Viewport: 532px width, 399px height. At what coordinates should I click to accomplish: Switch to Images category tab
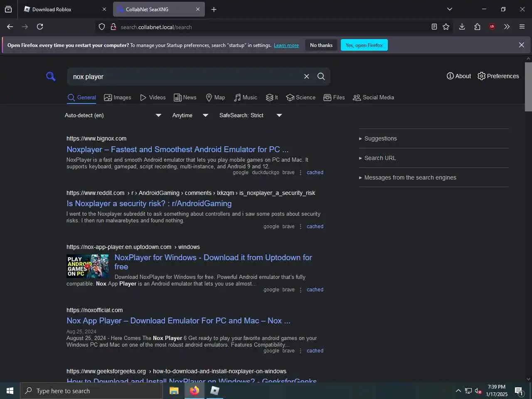click(x=118, y=97)
